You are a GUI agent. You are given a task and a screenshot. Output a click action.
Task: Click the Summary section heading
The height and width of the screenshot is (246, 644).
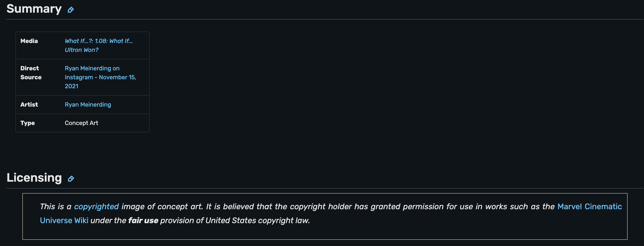[34, 9]
